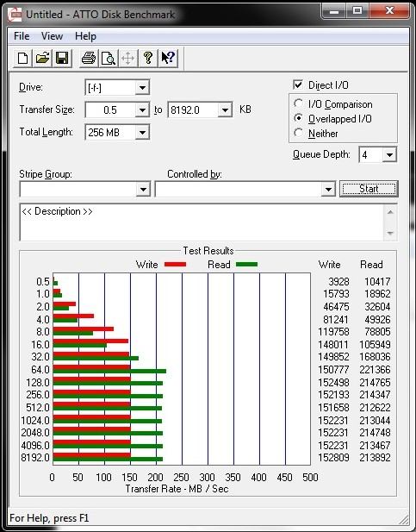This screenshot has height=532, width=416.
Task: Click the move arrows toolbar icon
Action: (128, 58)
